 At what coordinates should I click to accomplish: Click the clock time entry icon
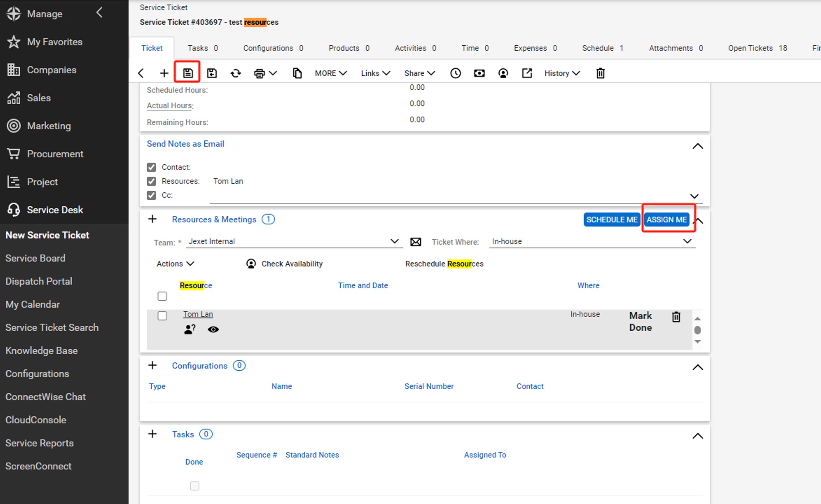pyautogui.click(x=455, y=73)
